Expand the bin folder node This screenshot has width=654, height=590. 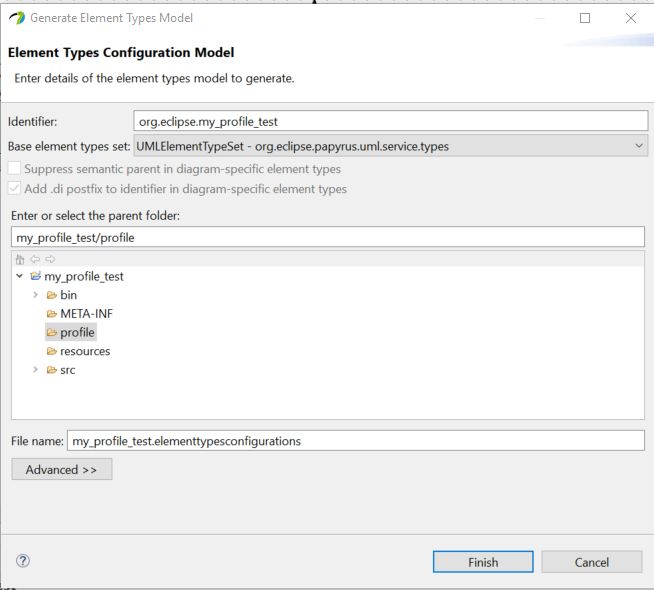coord(35,295)
